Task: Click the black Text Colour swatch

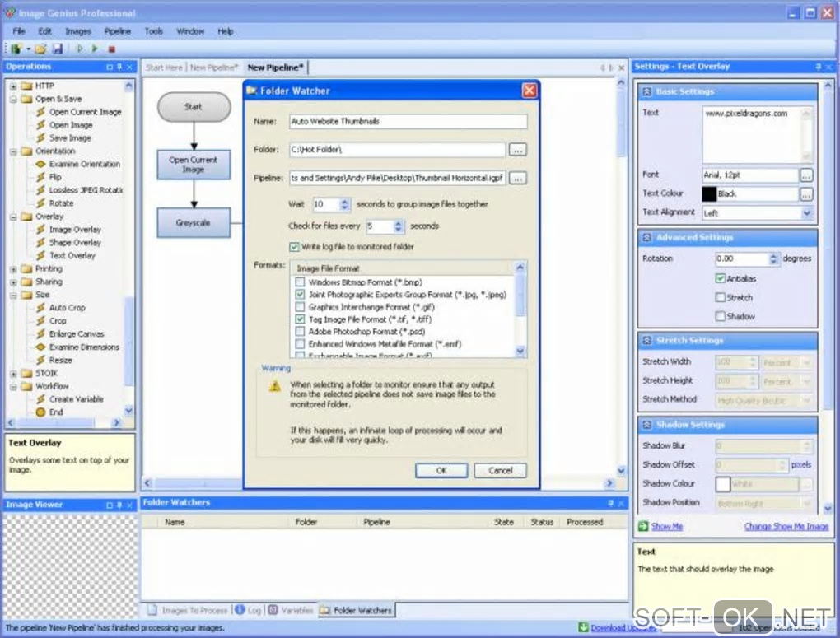Action: (709, 194)
